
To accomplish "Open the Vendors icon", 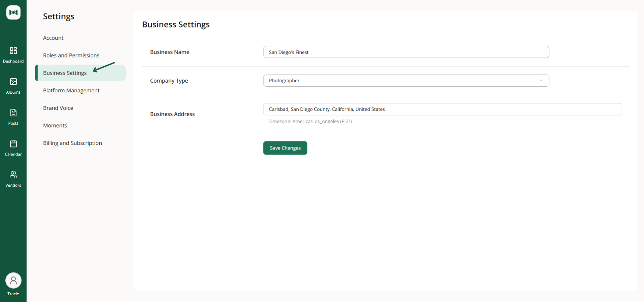I will tap(13, 175).
